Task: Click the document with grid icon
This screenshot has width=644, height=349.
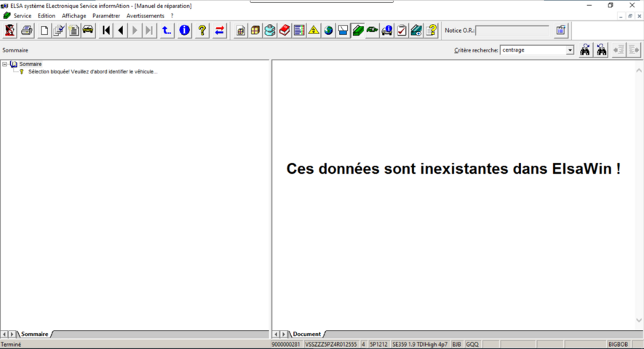Action: pyautogui.click(x=241, y=31)
